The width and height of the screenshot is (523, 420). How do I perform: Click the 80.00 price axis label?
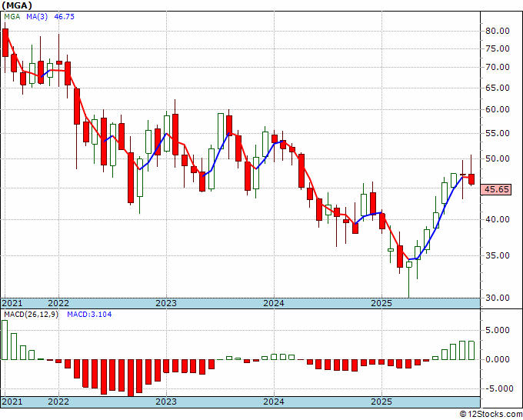point(498,31)
